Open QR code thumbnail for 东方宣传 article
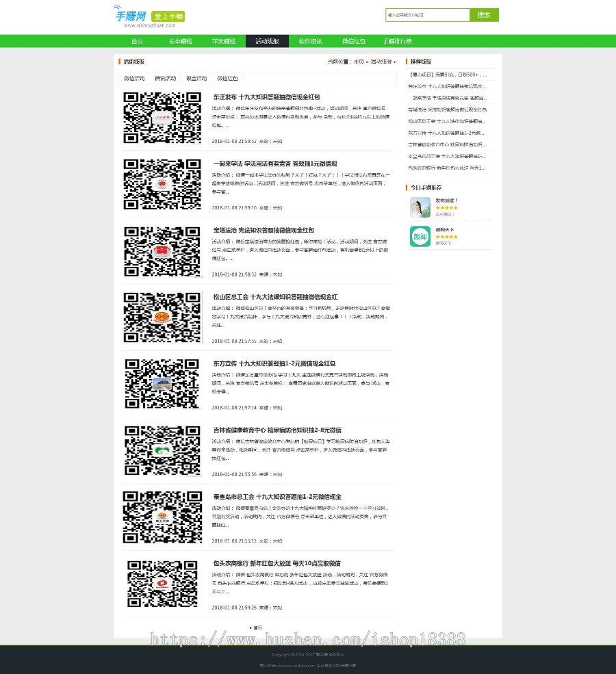 162,384
